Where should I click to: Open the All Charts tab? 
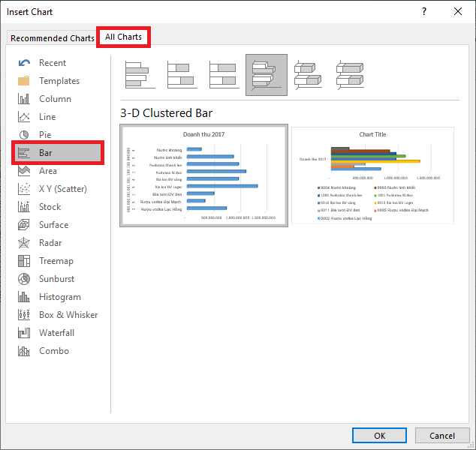coord(123,37)
